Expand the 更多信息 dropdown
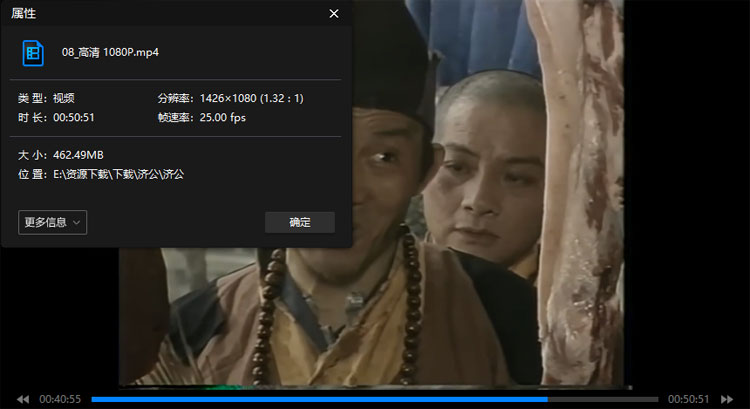This screenshot has height=409, width=750. coord(52,222)
